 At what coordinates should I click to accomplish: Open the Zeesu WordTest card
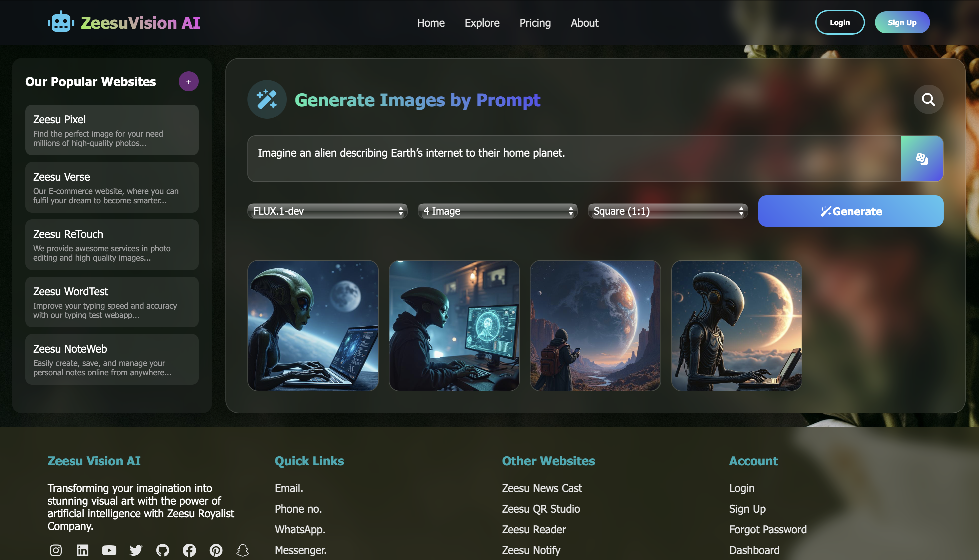(x=112, y=302)
